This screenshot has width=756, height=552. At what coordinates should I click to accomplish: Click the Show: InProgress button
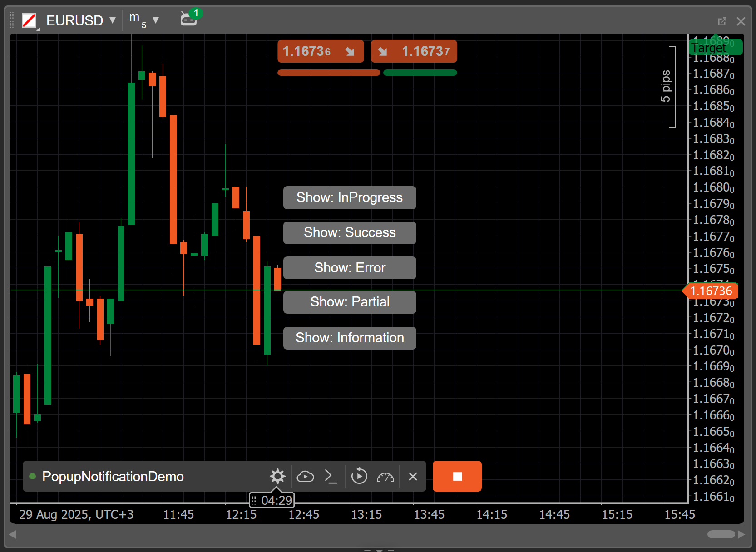[349, 197]
